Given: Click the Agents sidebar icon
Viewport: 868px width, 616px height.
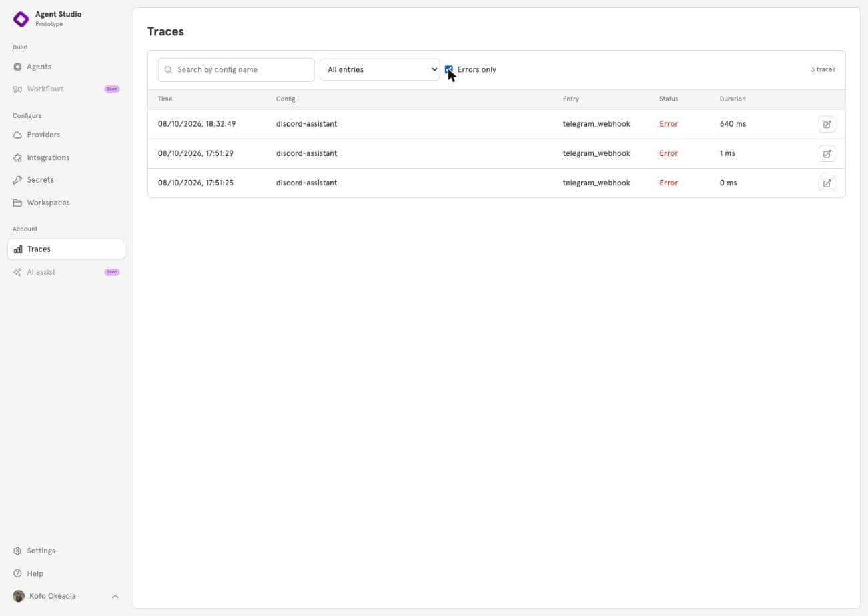Looking at the screenshot, I should tap(18, 67).
